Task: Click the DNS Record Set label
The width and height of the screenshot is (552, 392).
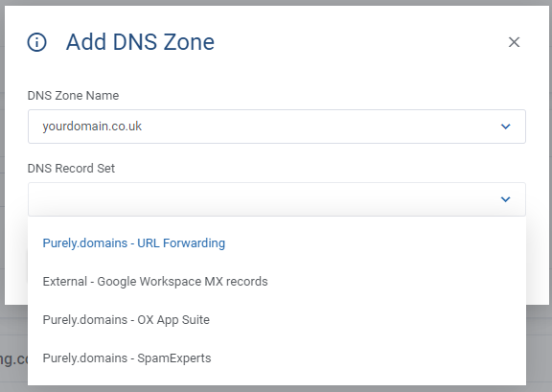Action: [71, 169]
